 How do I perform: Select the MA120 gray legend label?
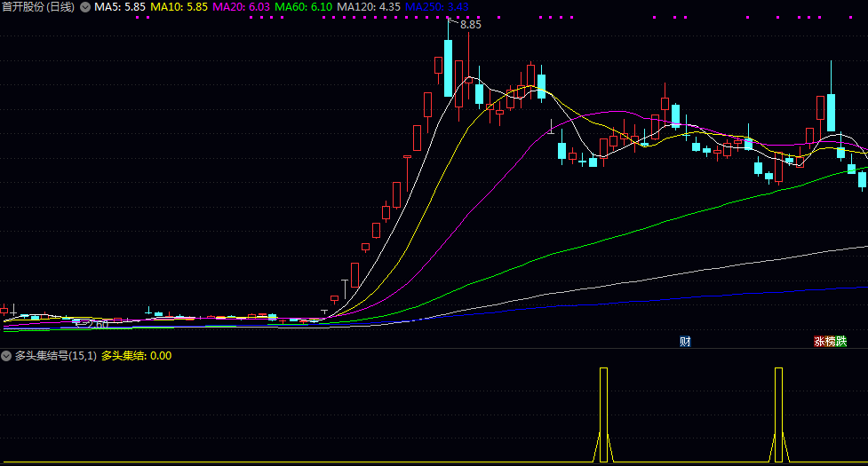coord(368,7)
